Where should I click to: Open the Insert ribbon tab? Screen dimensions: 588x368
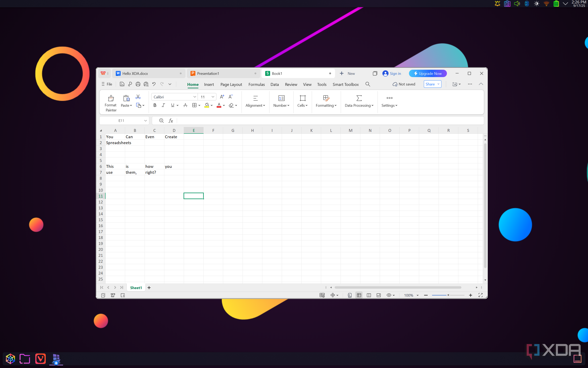(209, 84)
